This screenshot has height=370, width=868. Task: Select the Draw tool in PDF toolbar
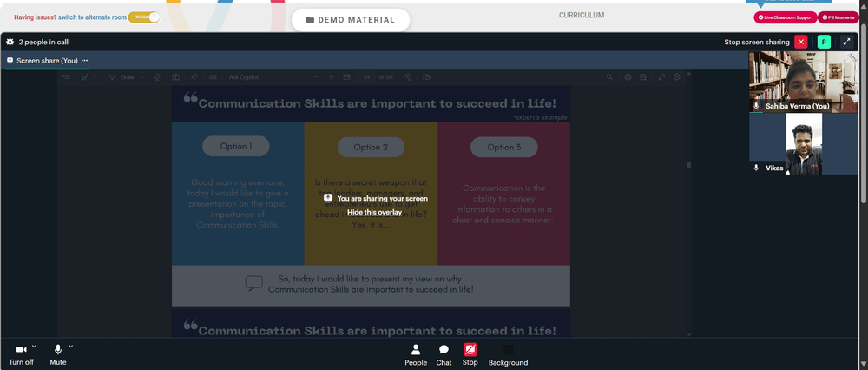click(122, 77)
